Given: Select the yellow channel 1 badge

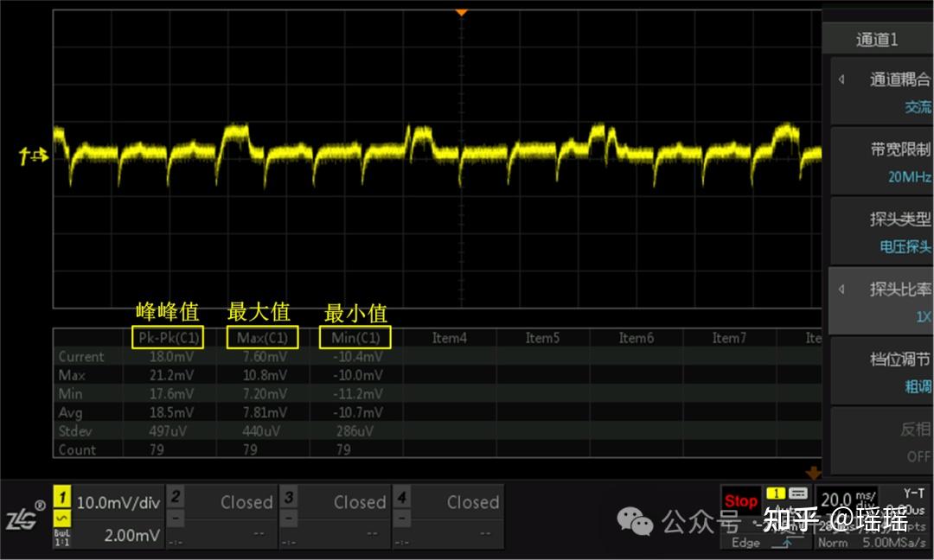Looking at the screenshot, I should (62, 496).
